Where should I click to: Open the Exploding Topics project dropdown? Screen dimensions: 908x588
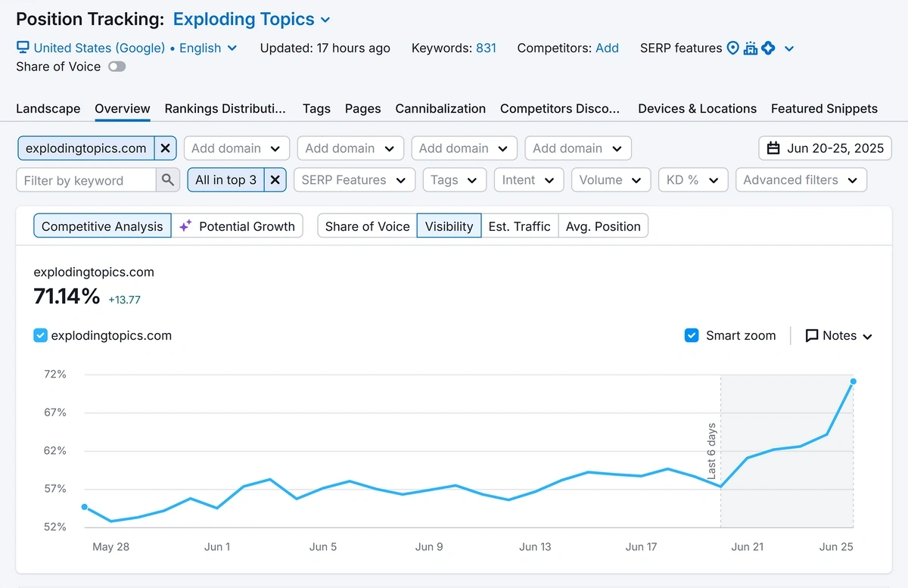[x=252, y=20]
